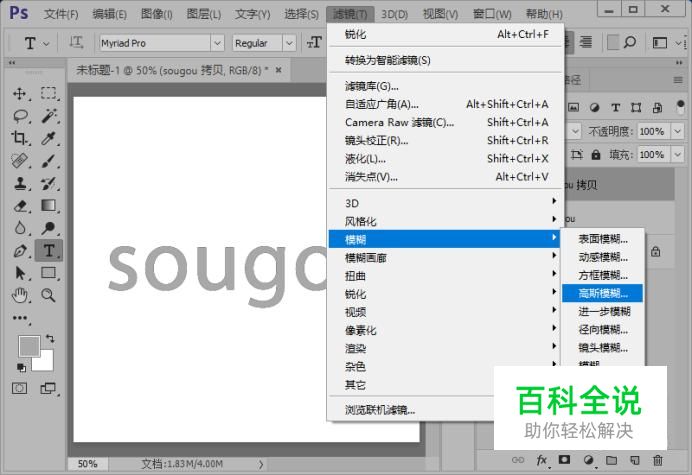Select the Move tool
This screenshot has height=475, width=692.
[x=19, y=94]
